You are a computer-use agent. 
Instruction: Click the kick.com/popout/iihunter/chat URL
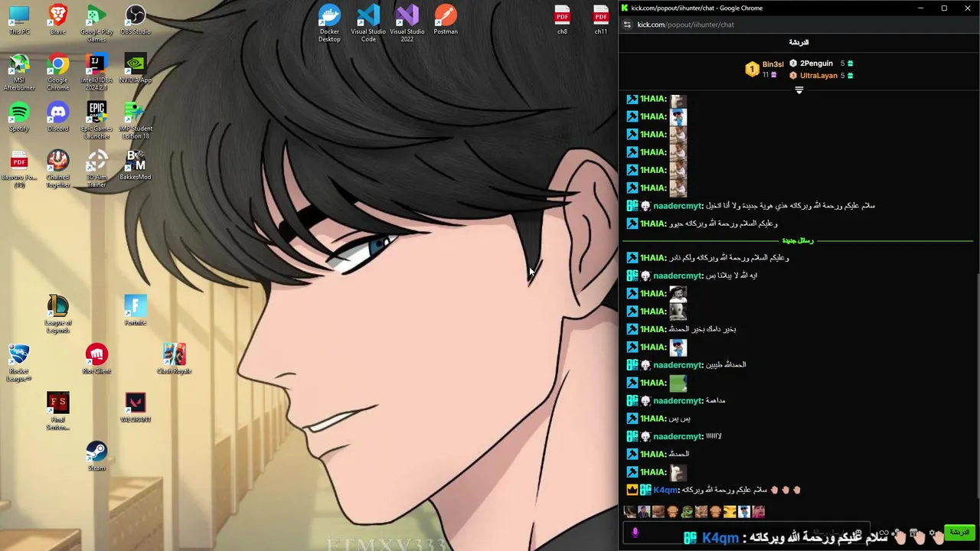[x=685, y=24]
